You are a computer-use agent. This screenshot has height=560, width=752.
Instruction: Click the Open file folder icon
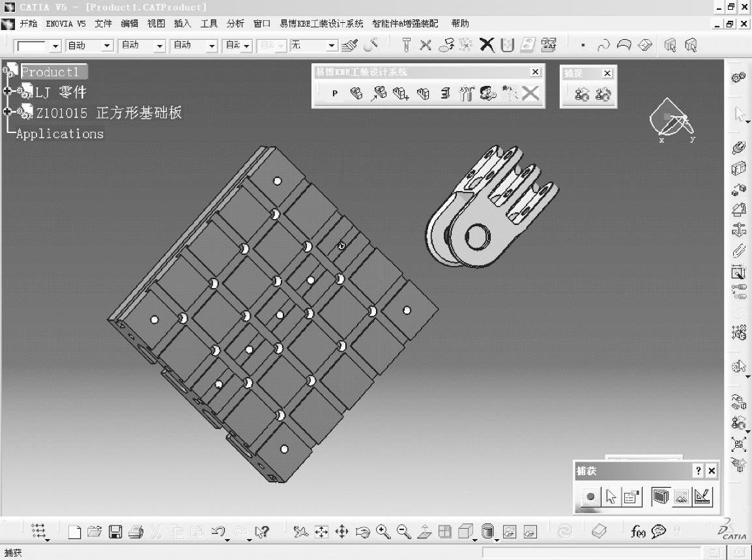94,532
